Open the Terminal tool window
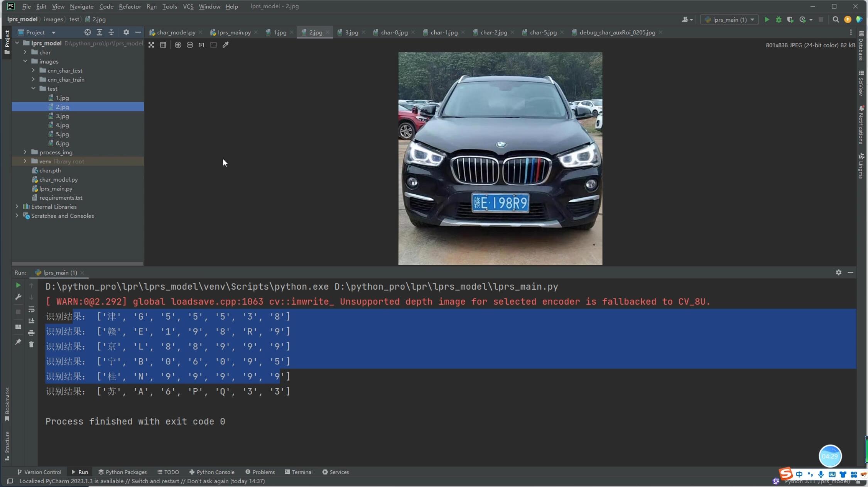 coord(298,472)
